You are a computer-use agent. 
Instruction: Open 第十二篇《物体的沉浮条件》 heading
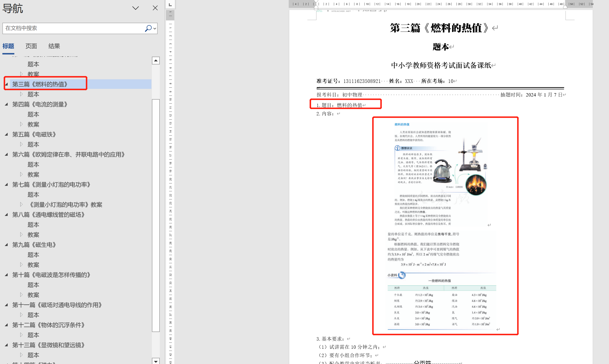tap(48, 325)
